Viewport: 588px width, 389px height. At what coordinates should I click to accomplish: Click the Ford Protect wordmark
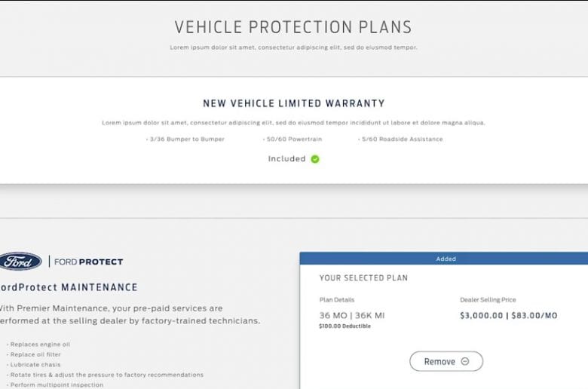coord(88,262)
